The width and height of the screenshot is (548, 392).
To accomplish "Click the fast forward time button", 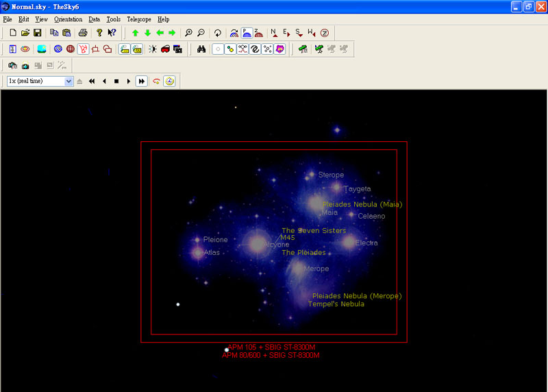I will pyautogui.click(x=141, y=81).
